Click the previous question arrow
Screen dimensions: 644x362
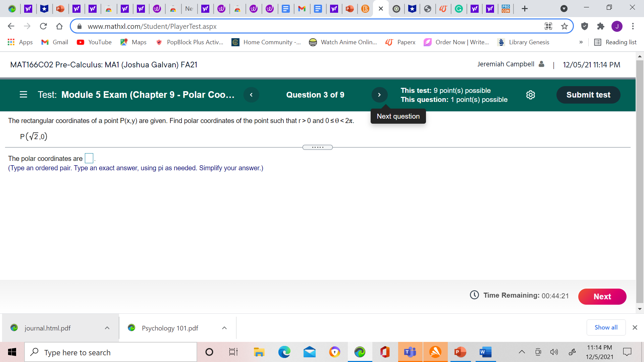click(251, 95)
